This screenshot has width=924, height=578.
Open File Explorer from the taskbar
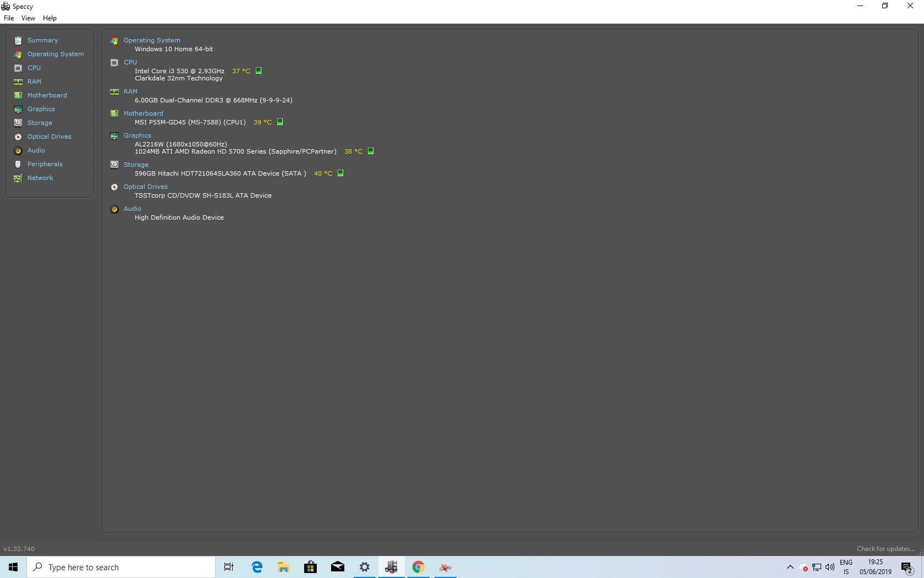[x=283, y=567]
